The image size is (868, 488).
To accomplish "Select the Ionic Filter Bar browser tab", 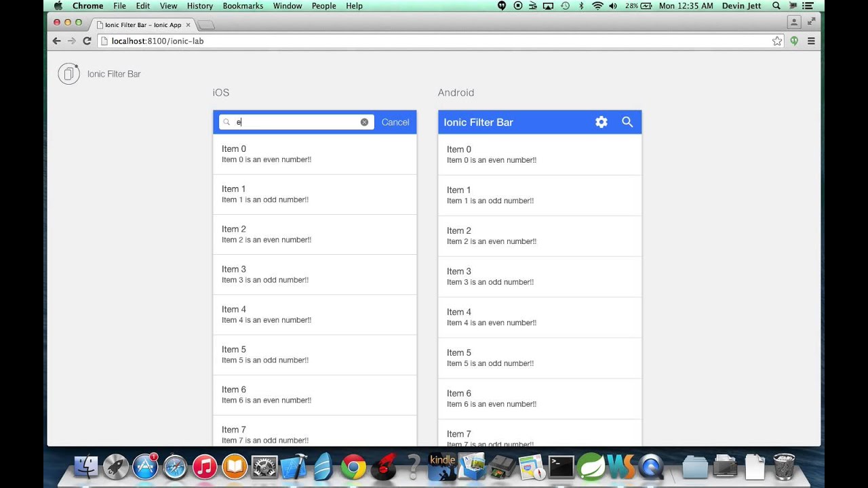I will point(142,24).
